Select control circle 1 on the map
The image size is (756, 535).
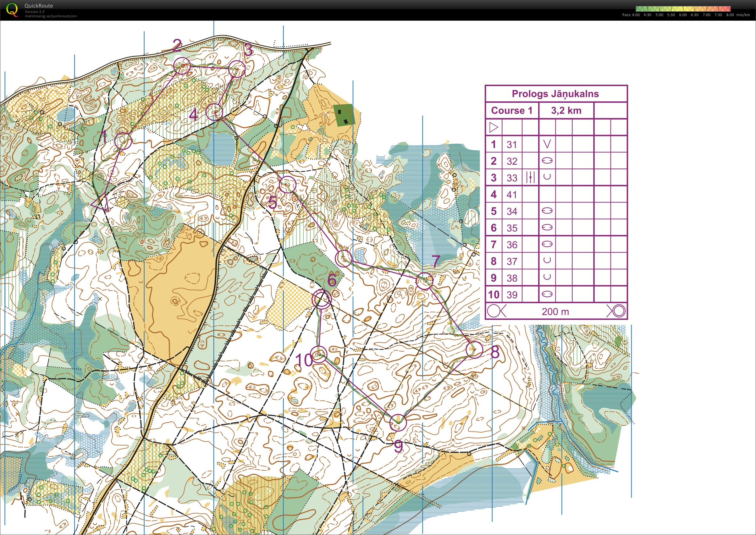pos(123,141)
